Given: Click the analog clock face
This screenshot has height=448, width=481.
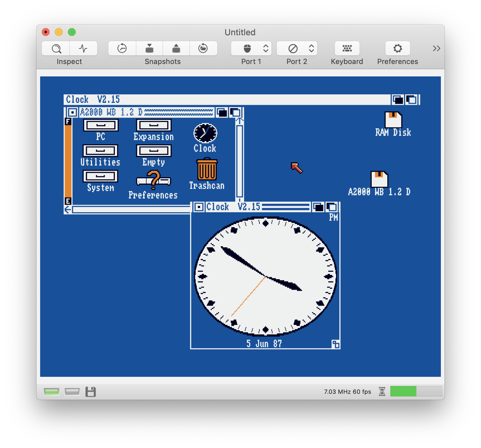Looking at the screenshot, I should (265, 276).
